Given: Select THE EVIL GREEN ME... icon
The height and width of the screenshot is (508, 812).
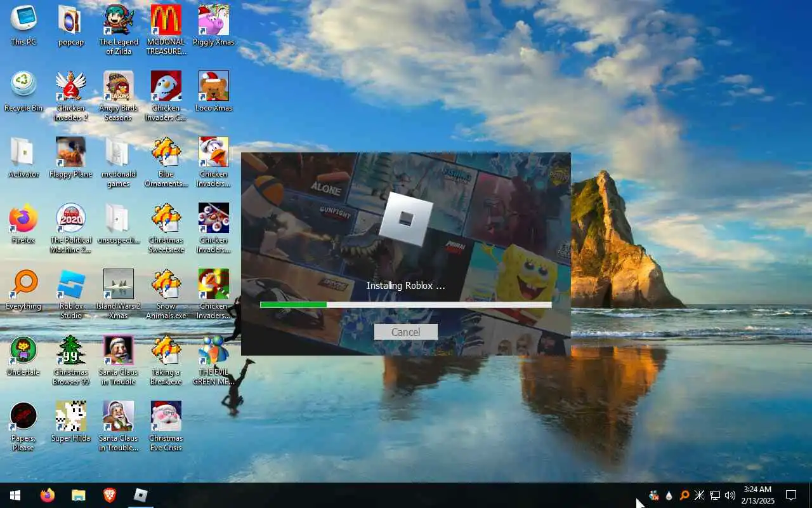Looking at the screenshot, I should click(214, 360).
